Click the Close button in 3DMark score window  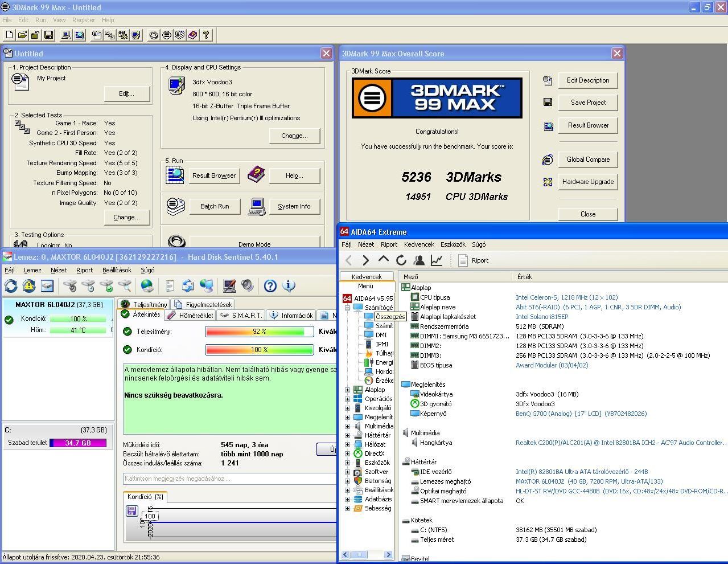588,214
